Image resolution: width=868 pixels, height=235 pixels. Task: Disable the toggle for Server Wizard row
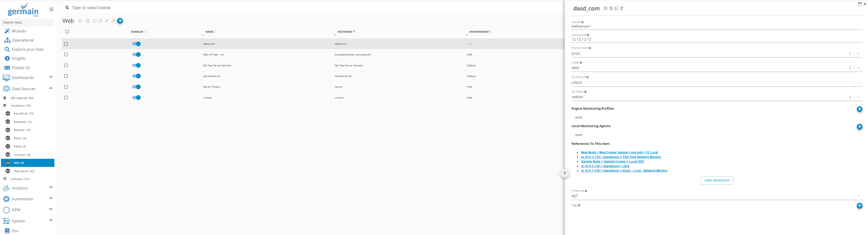137,87
